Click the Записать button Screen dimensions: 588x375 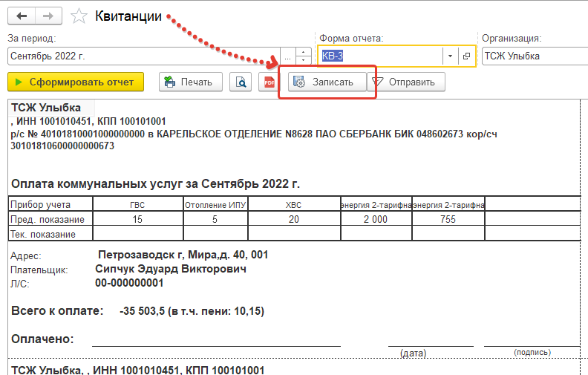(327, 82)
